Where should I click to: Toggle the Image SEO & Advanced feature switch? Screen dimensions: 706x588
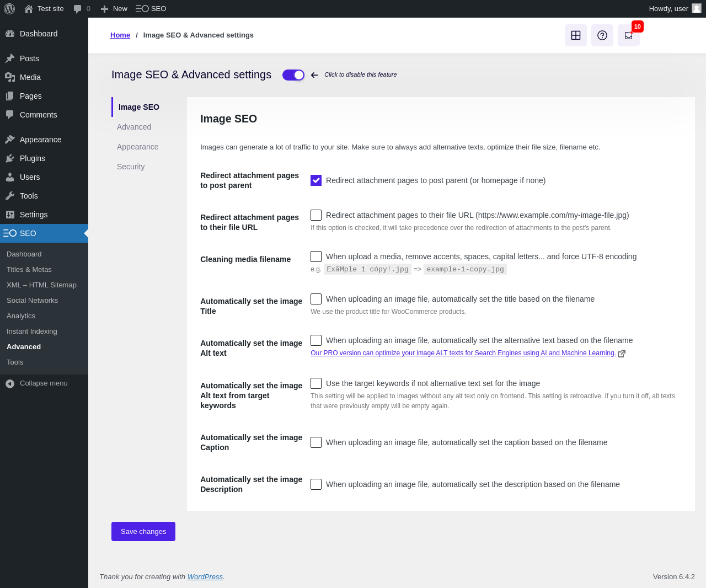(x=293, y=75)
